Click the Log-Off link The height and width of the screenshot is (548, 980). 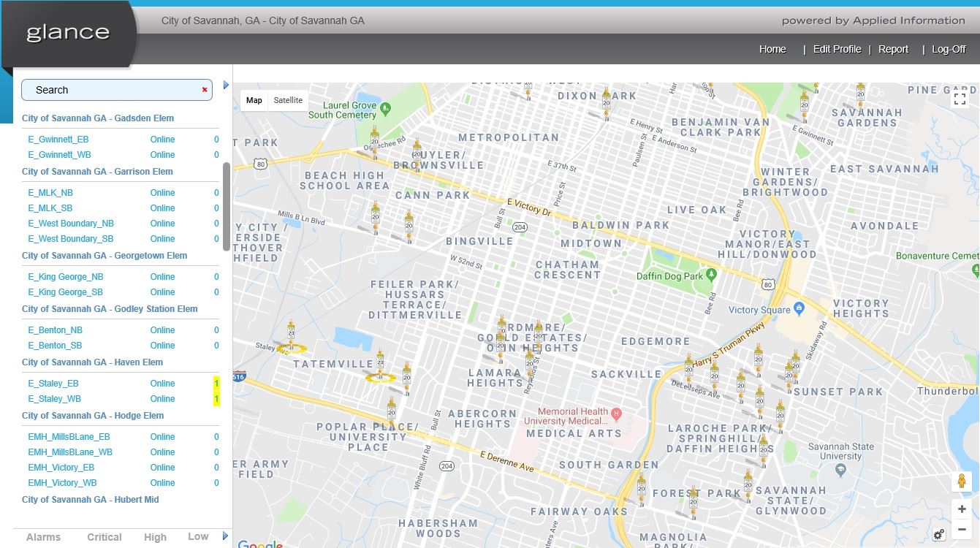pyautogui.click(x=948, y=49)
